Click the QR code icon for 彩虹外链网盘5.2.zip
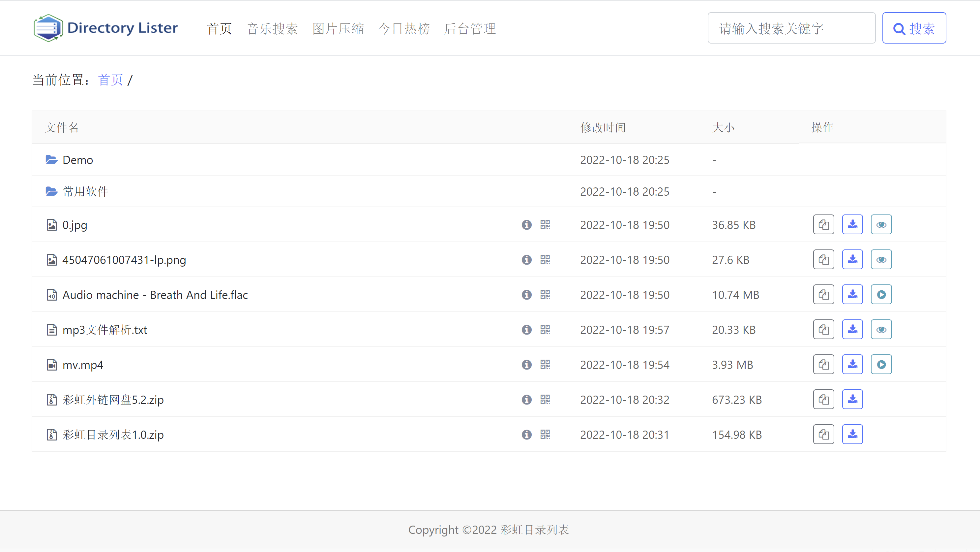Viewport: 980px width, 552px height. click(545, 400)
